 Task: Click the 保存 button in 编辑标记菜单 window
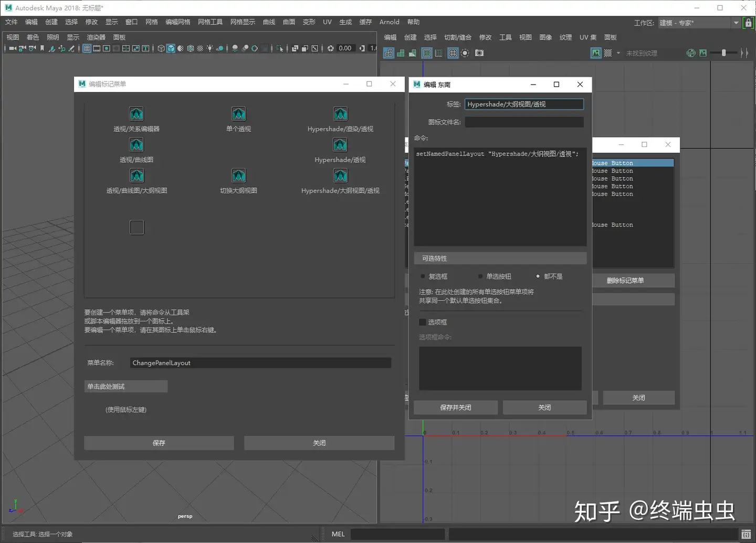[159, 443]
